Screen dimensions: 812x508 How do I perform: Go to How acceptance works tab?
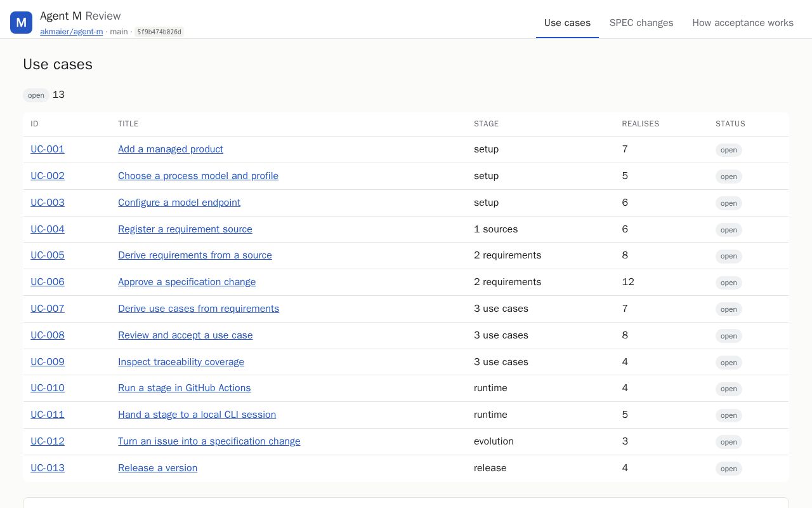(x=743, y=23)
